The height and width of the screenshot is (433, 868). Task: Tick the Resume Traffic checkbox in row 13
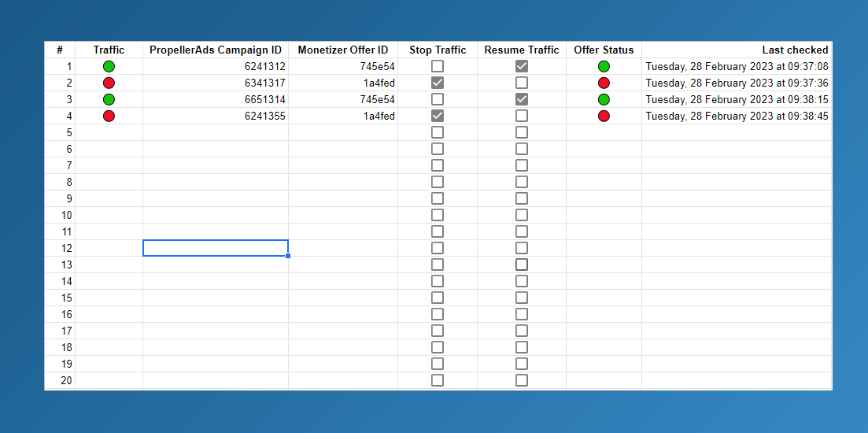[522, 265]
